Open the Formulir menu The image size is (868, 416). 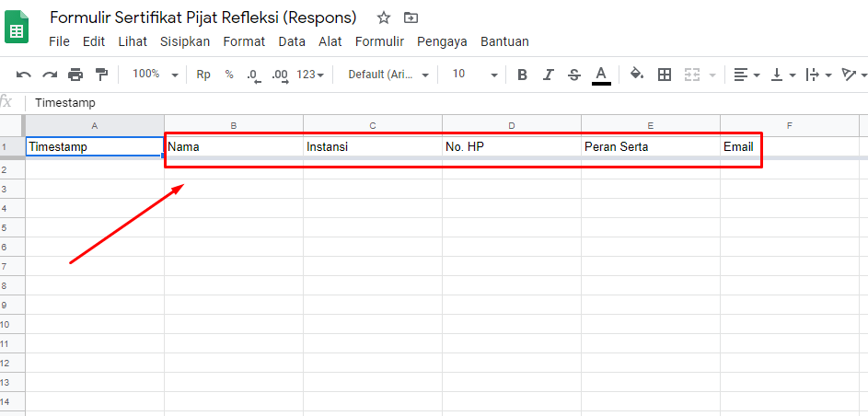point(380,41)
